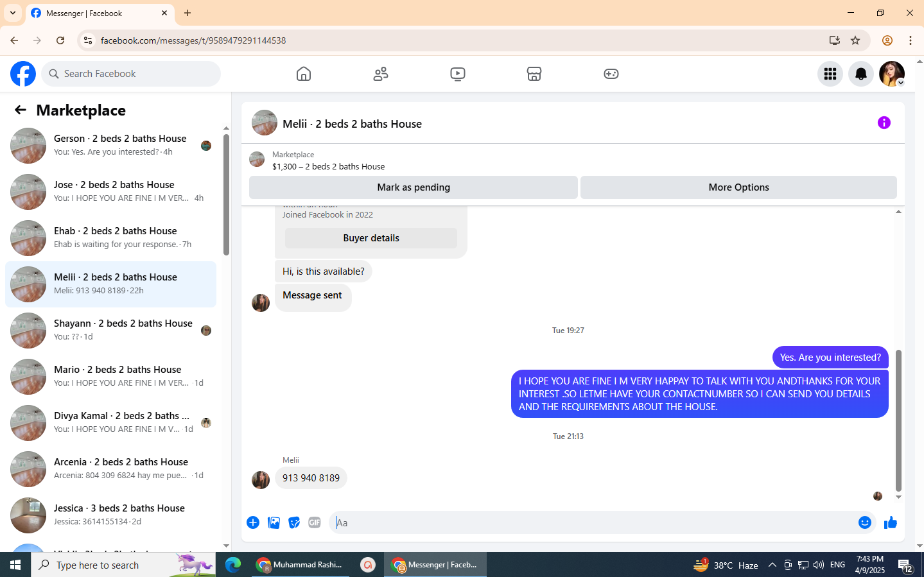The width and height of the screenshot is (924, 577).
Task: Open the notifications bell
Action: (x=861, y=74)
